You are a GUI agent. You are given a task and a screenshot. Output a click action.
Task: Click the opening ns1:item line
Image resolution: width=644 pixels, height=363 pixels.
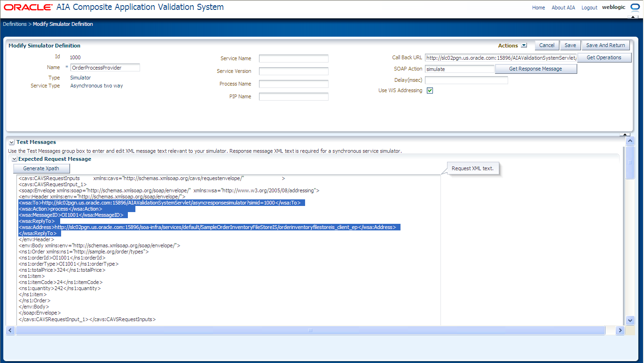tap(31, 276)
